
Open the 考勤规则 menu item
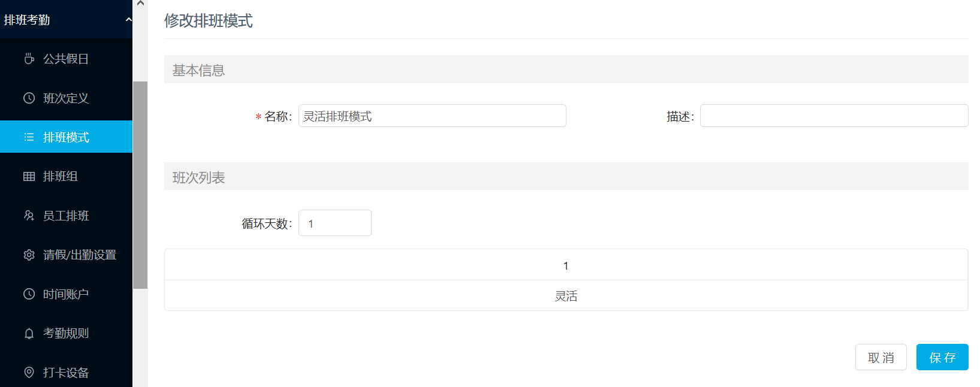(66, 333)
